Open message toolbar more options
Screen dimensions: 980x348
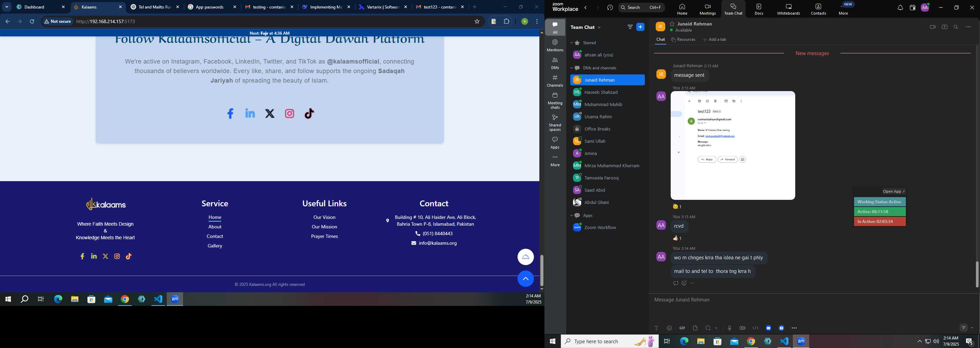coord(794,328)
